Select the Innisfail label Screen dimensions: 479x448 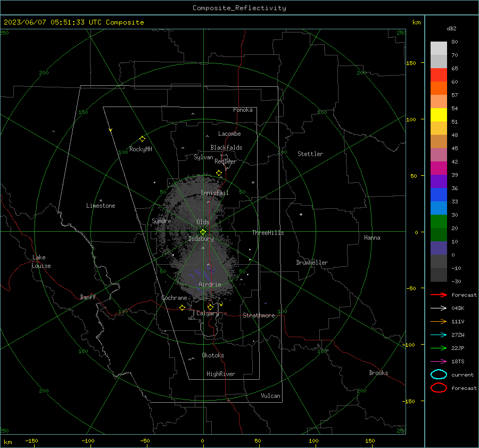[214, 193]
